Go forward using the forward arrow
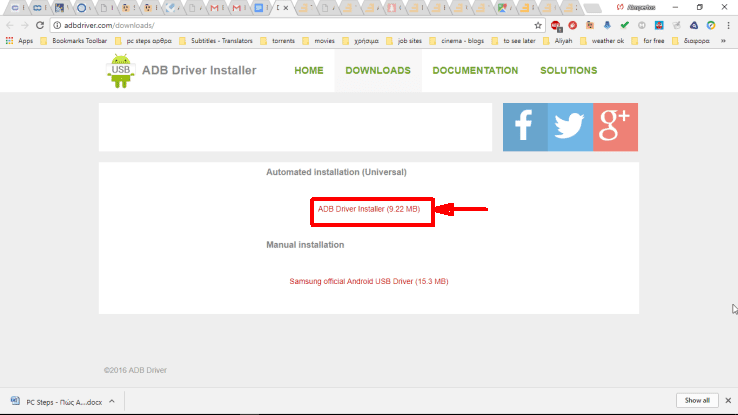This screenshot has height=415, width=738. [x=24, y=25]
